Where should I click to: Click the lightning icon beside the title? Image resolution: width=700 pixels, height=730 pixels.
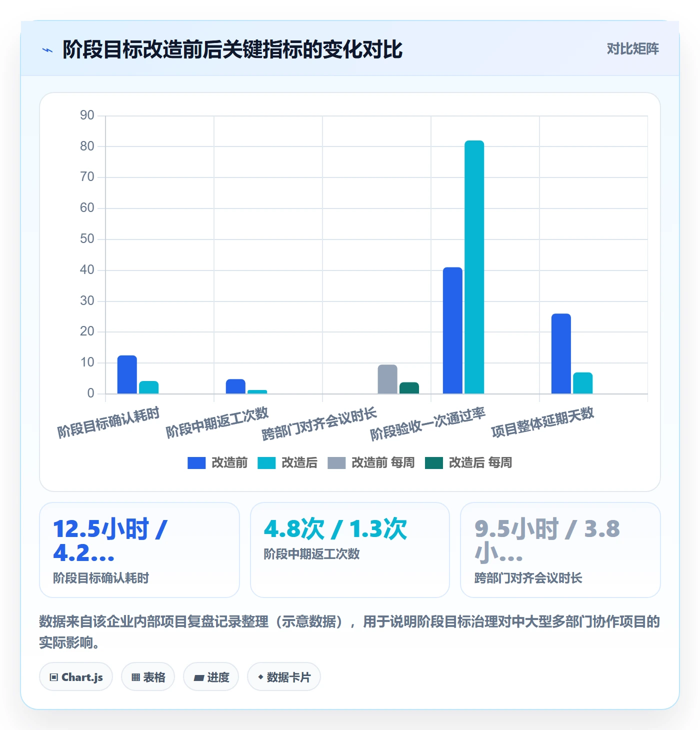pyautogui.click(x=47, y=50)
